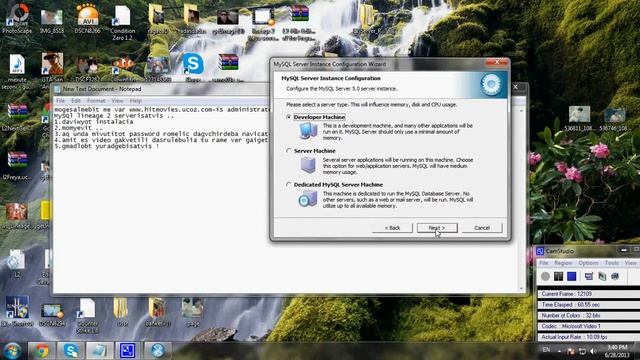Open L2 file icon on desktop

pos(17,263)
